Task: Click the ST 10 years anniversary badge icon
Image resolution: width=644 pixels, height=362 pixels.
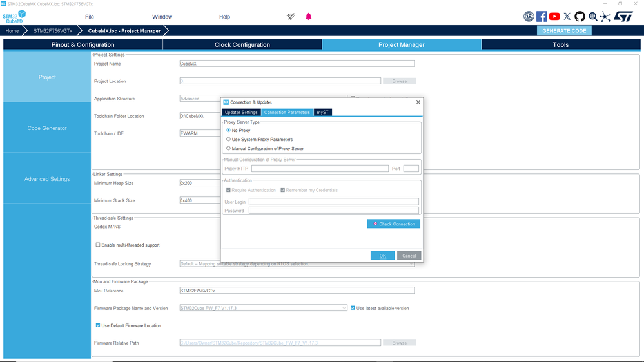Action: [529, 16]
